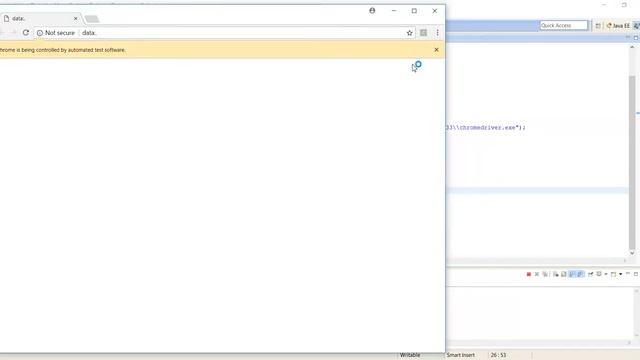Click the Chrome forward navigation arrow
640x360 pixels.
pos(13,33)
